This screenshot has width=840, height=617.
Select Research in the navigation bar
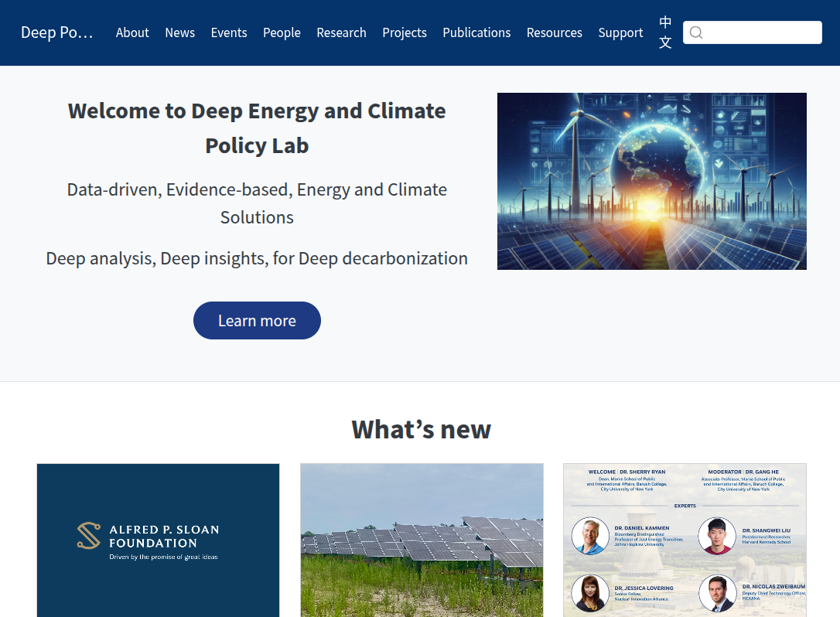click(341, 32)
